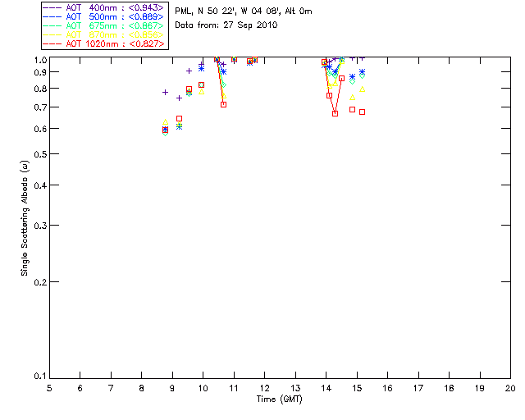Select the AOT 1020nm <0.827> legend entry

click(103, 43)
